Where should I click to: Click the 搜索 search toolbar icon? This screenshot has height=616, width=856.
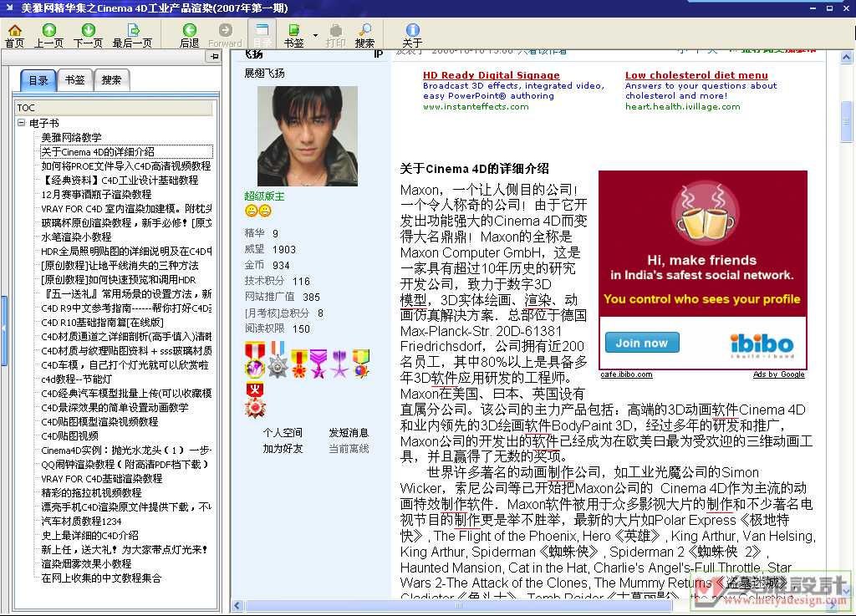coord(364,35)
